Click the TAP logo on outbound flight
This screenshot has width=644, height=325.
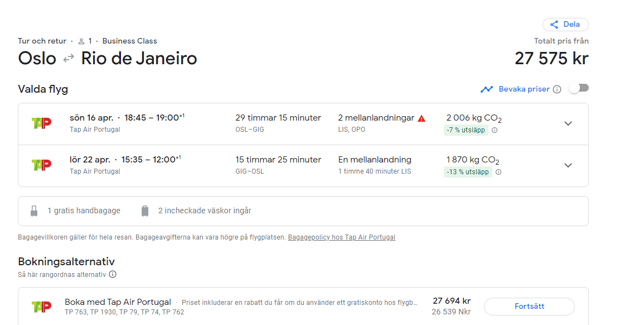(41, 123)
